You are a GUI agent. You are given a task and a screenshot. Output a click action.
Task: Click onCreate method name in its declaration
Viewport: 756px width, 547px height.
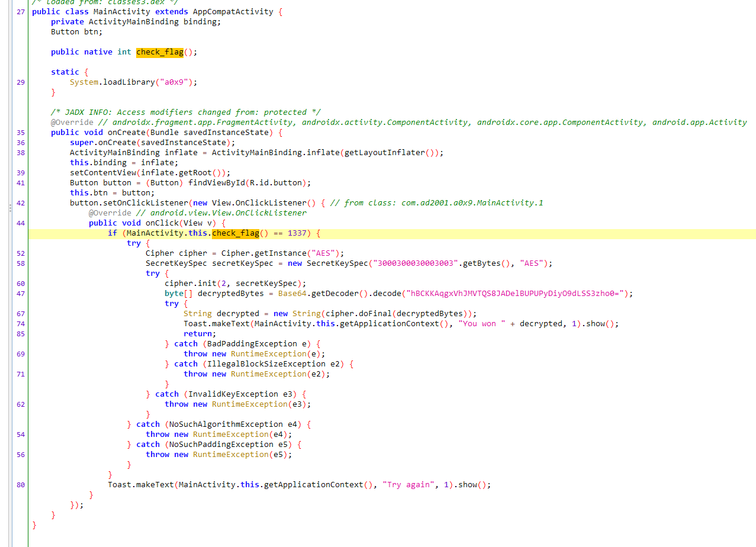[126, 133]
